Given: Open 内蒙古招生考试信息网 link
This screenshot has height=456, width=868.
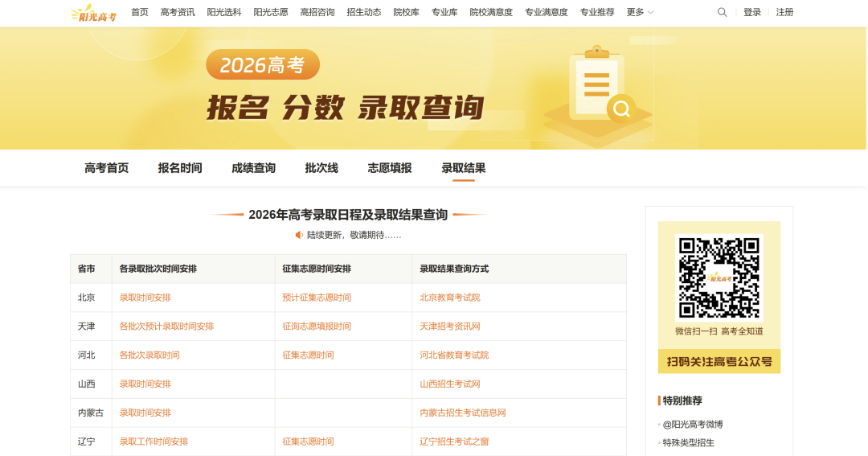Looking at the screenshot, I should (463, 413).
